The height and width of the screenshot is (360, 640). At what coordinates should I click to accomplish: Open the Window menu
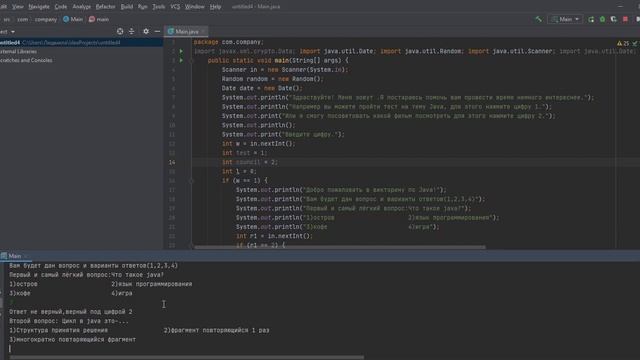[195, 7]
